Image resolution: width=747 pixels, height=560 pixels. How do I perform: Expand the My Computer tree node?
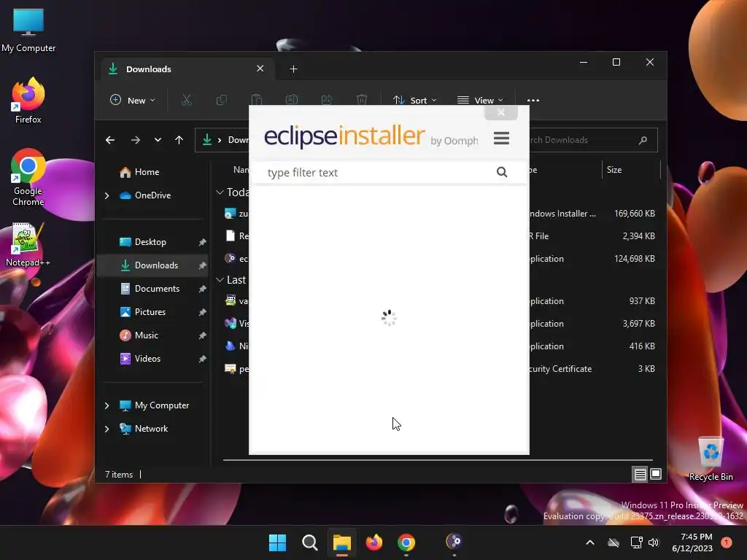coord(107,405)
